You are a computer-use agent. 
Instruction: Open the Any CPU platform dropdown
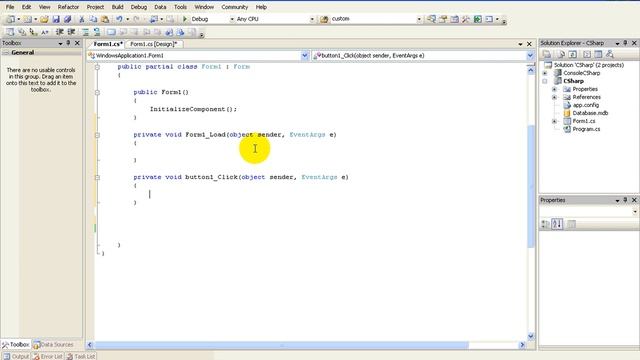(312, 19)
